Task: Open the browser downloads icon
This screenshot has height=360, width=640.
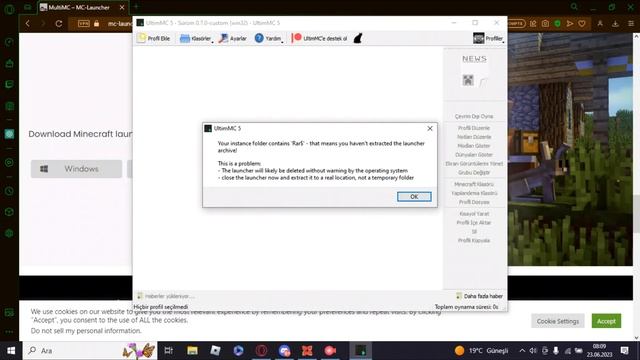Action: coord(615,24)
